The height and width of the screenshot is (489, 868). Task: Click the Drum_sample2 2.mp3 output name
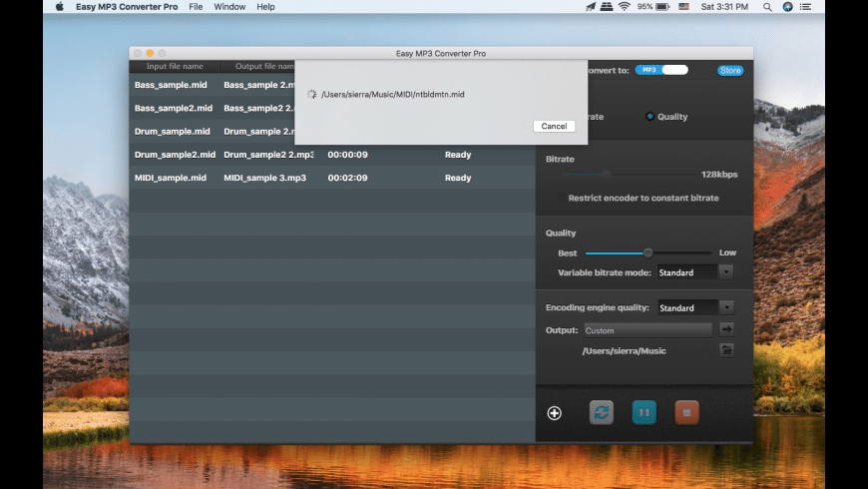click(268, 155)
